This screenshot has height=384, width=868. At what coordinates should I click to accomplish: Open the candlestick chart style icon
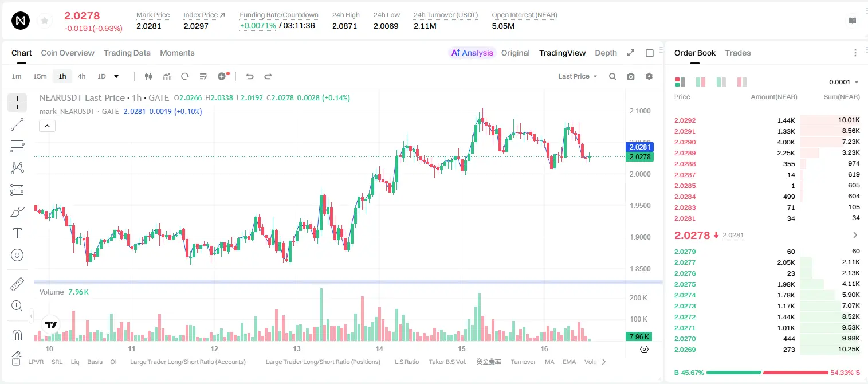(148, 76)
